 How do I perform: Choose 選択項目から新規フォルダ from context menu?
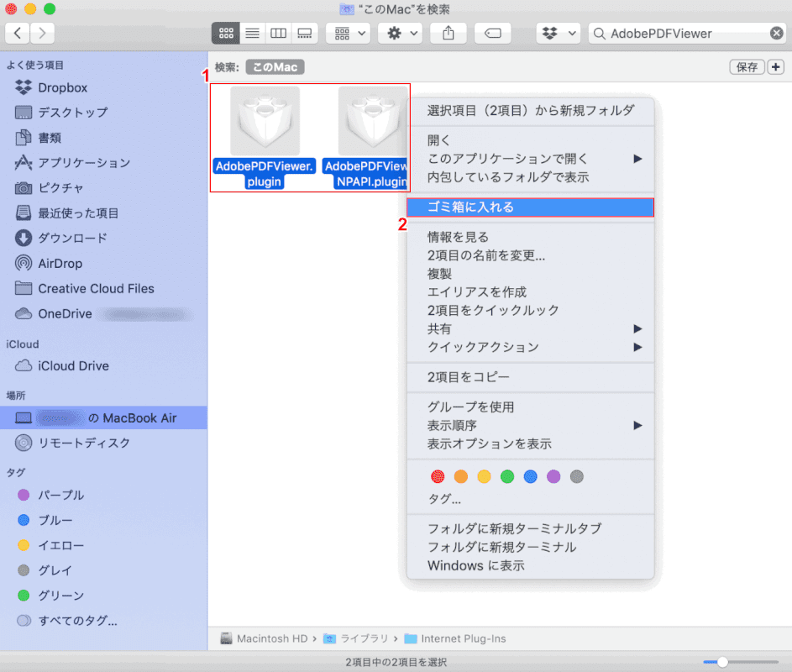click(530, 110)
